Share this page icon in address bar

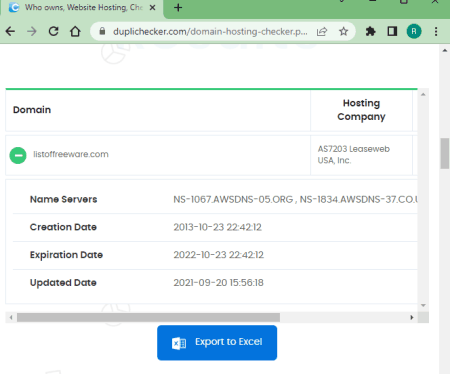point(322,32)
